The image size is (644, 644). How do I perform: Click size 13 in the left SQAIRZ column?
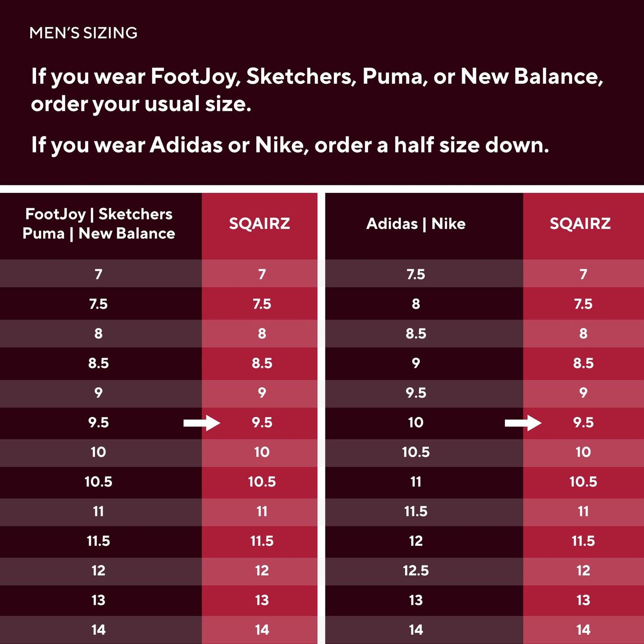point(262,600)
